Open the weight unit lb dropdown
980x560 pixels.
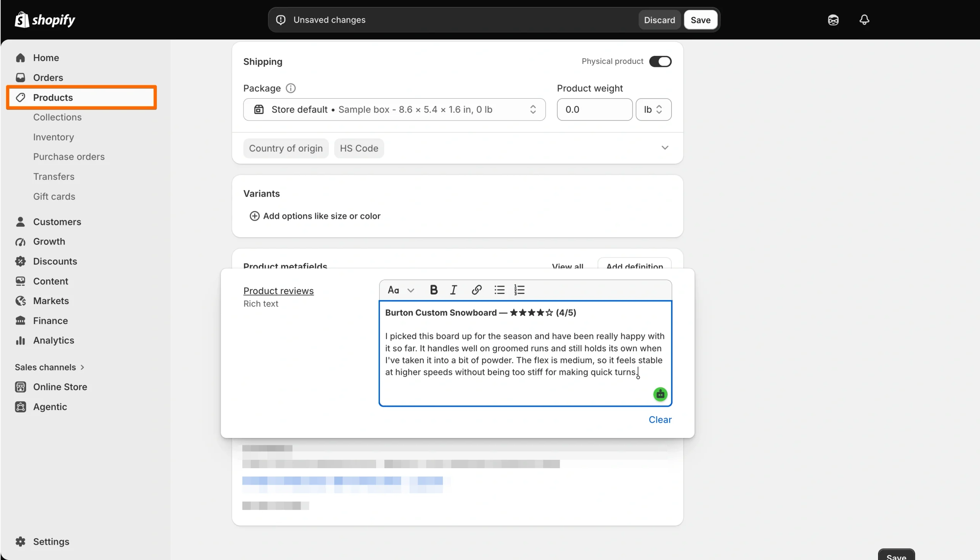(653, 110)
